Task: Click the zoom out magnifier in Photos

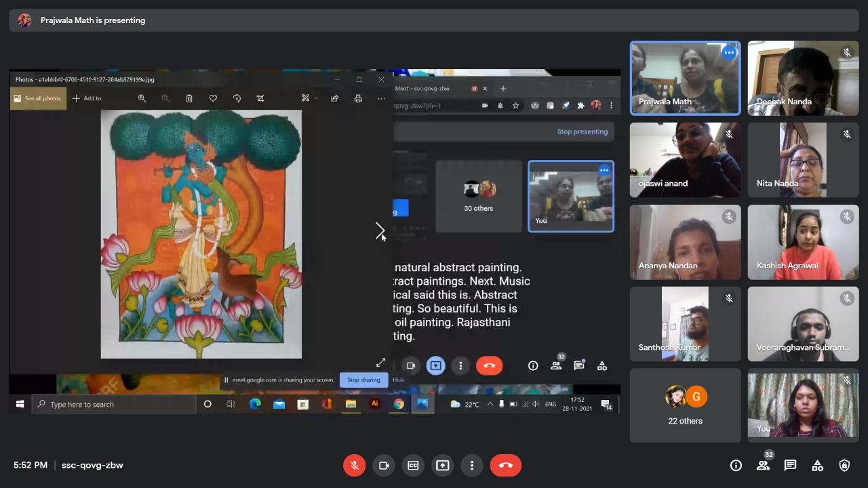Action: tap(165, 98)
